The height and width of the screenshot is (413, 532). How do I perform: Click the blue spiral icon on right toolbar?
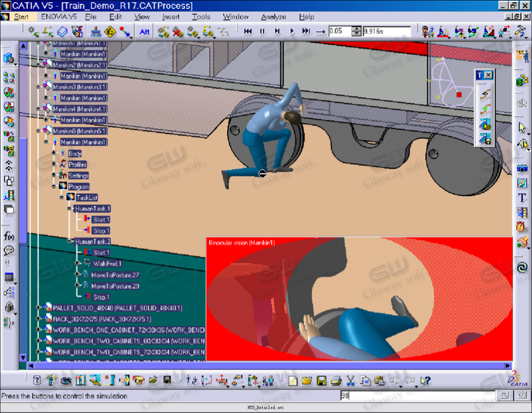(x=522, y=268)
